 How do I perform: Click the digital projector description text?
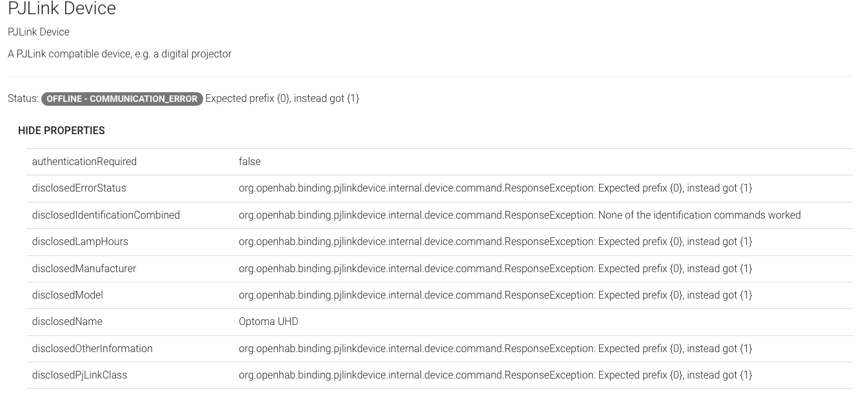click(119, 54)
